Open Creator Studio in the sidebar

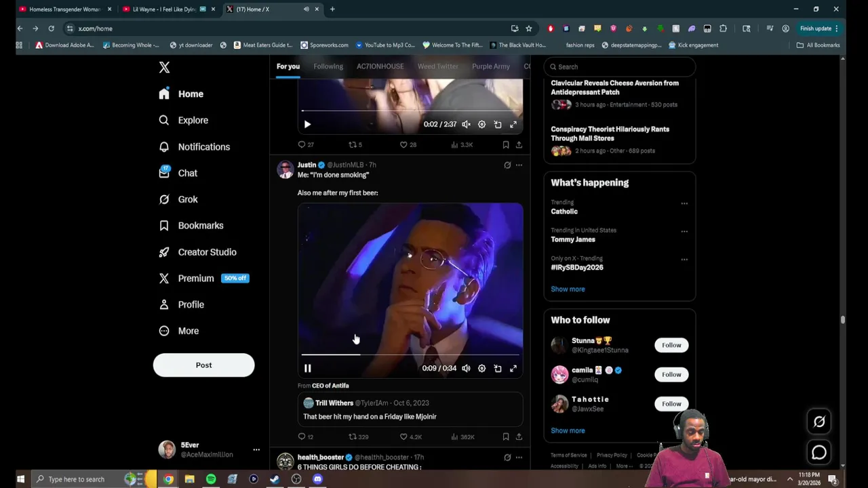197,252
